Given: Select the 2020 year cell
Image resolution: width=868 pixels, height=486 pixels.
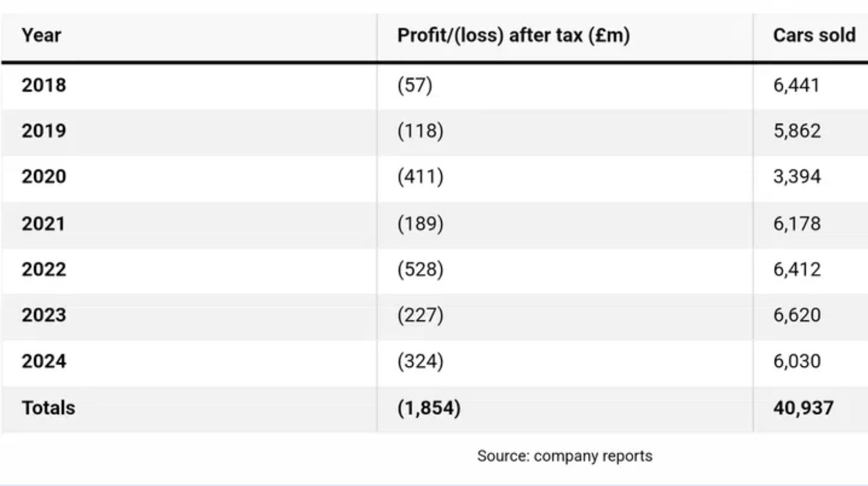Looking at the screenshot, I should 44,176.
